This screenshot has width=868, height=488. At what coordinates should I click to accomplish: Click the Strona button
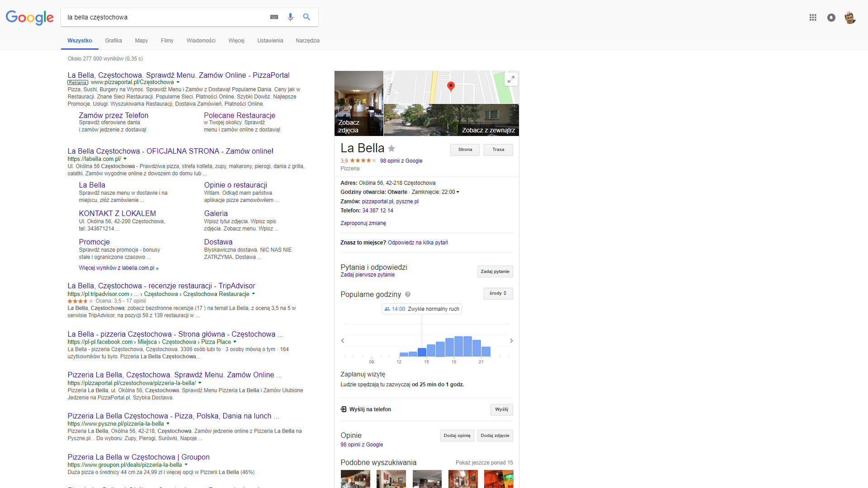tap(465, 150)
